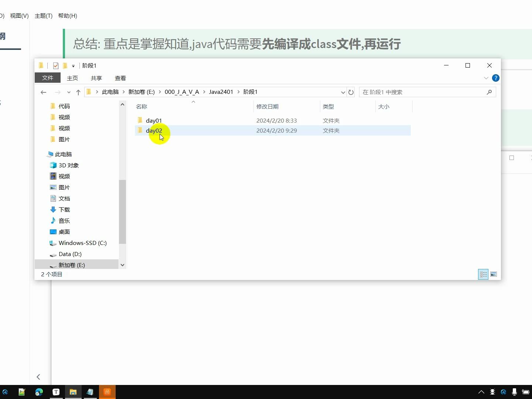Click navigation pane scroll up arrow

tap(122, 105)
